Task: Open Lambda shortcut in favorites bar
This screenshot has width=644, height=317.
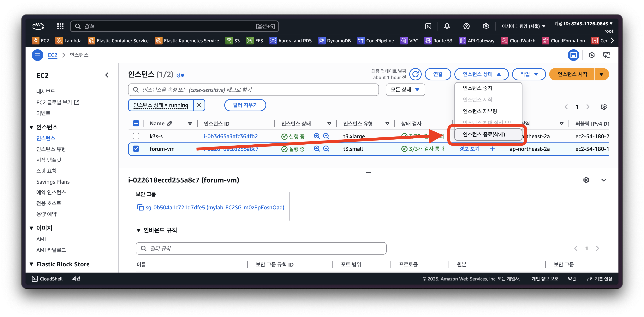Action: [x=69, y=40]
